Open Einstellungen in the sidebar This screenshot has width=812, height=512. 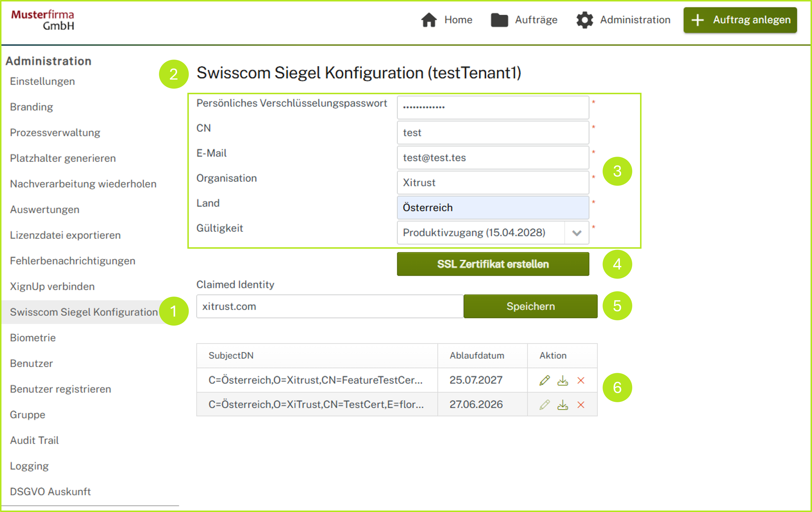pos(42,81)
